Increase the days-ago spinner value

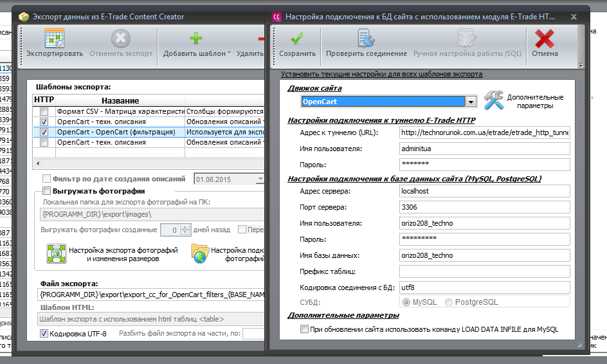point(185,227)
